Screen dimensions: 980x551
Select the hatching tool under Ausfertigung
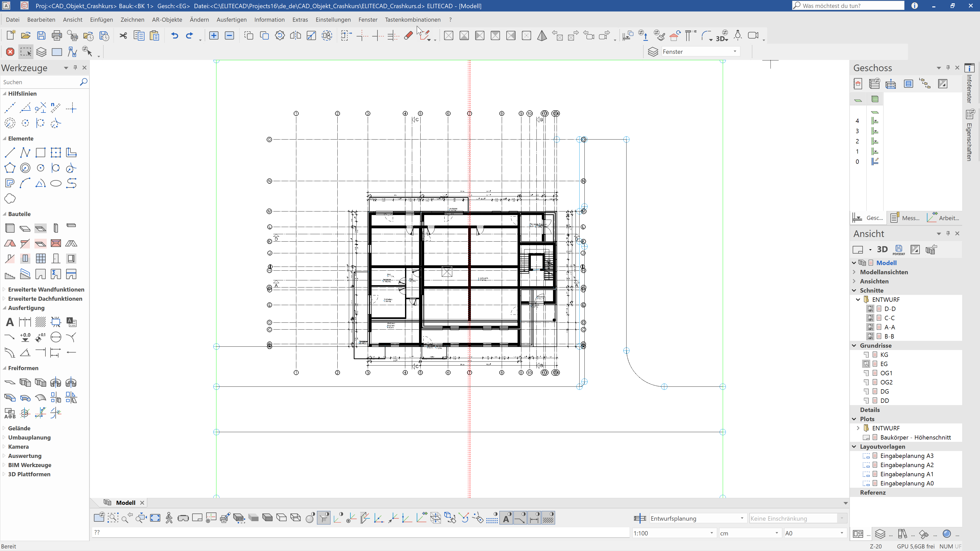pos(40,322)
